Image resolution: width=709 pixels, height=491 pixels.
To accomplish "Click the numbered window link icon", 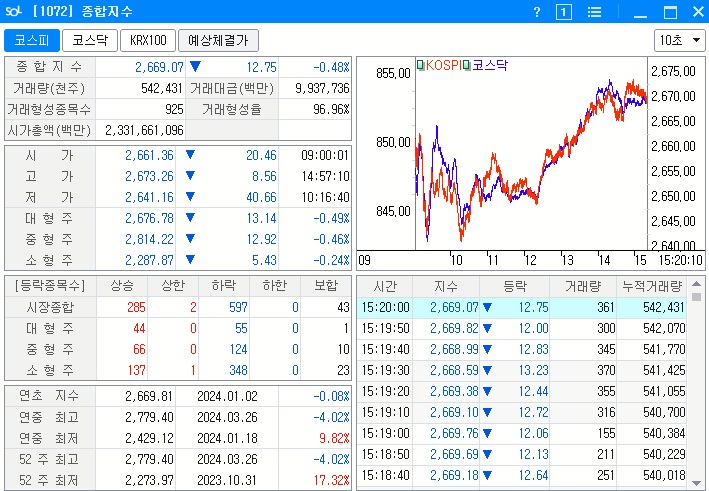I will [x=563, y=12].
